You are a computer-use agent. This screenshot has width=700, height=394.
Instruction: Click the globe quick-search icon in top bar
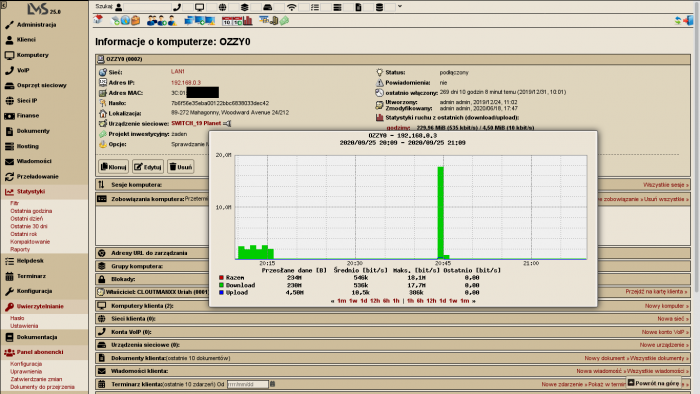(222, 7)
